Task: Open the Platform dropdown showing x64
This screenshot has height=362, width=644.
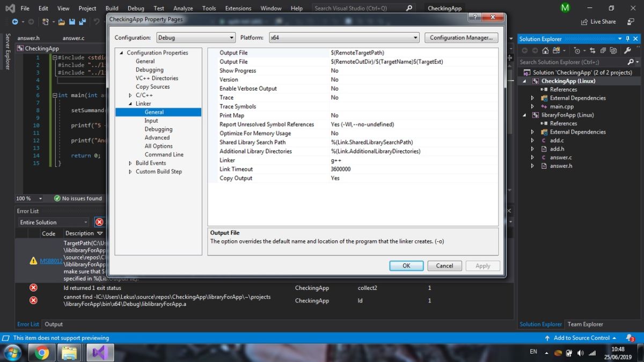Action: pyautogui.click(x=344, y=38)
